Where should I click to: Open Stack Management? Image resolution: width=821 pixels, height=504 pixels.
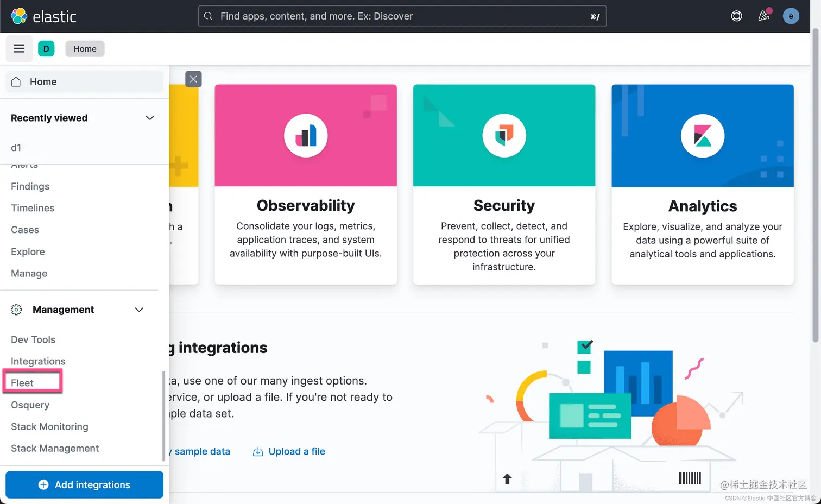55,448
